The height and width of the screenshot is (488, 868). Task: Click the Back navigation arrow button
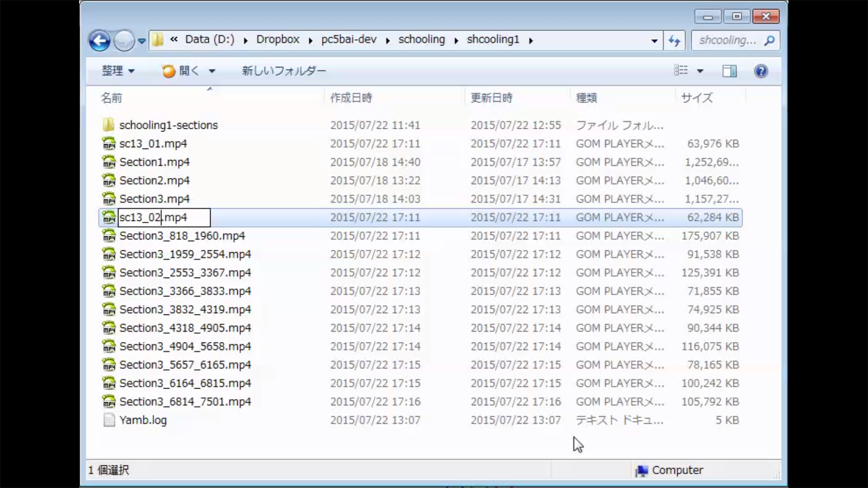pos(99,41)
